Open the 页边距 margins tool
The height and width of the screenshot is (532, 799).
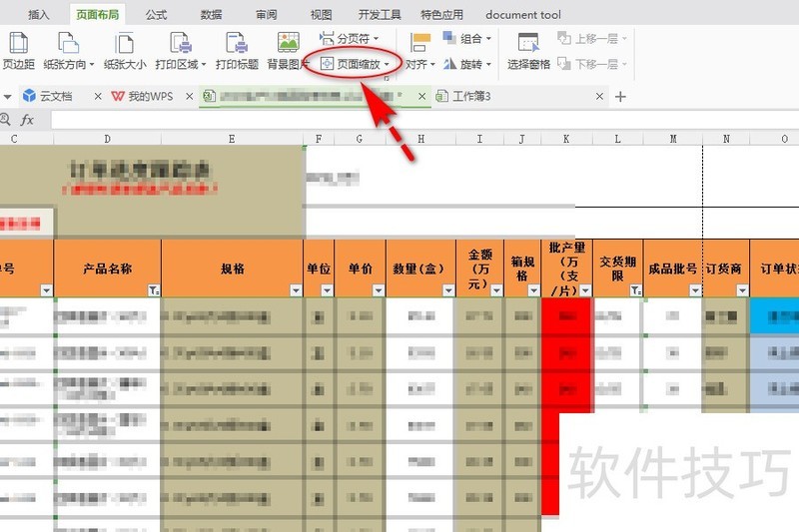click(18, 50)
